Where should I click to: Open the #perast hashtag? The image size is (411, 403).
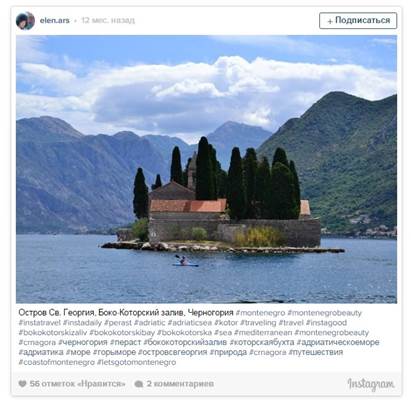118,323
